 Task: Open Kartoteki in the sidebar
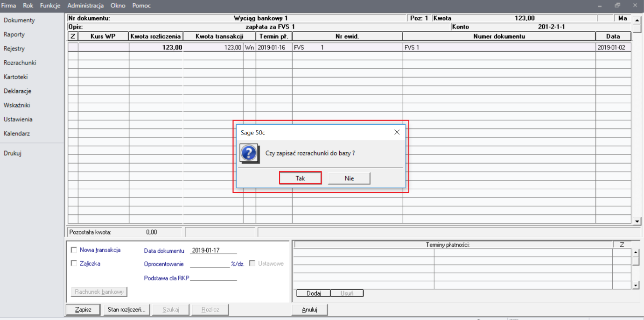pos(15,77)
